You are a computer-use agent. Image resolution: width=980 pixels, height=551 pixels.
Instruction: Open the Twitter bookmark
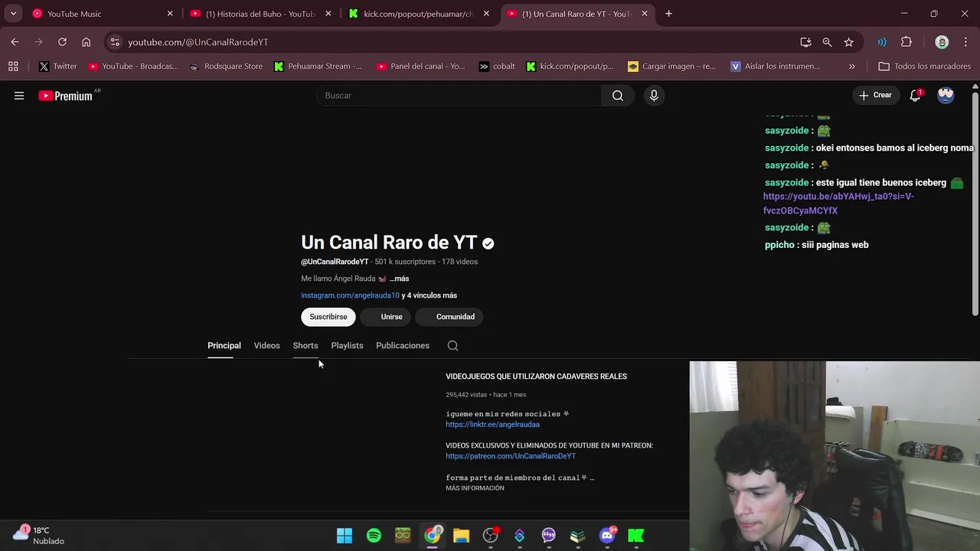(57, 67)
